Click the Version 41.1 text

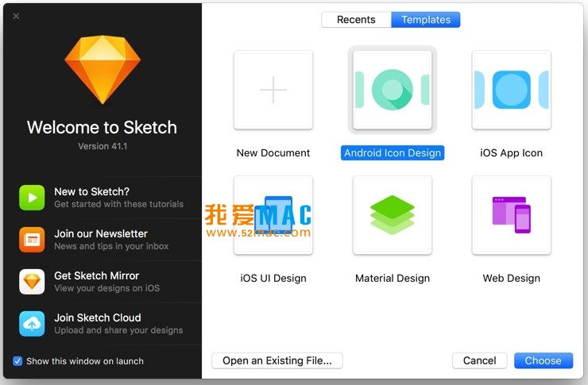pyautogui.click(x=103, y=146)
